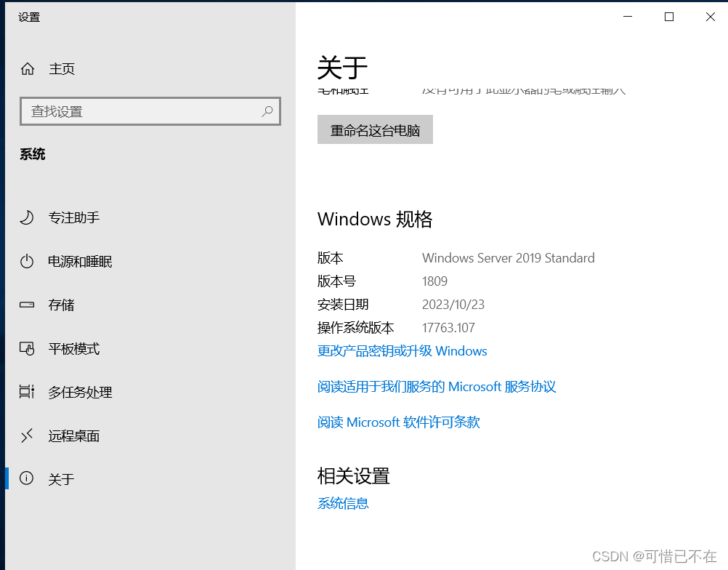This screenshot has height=570, width=728.
Task: Open 多任务处理 settings page
Action: pos(80,392)
